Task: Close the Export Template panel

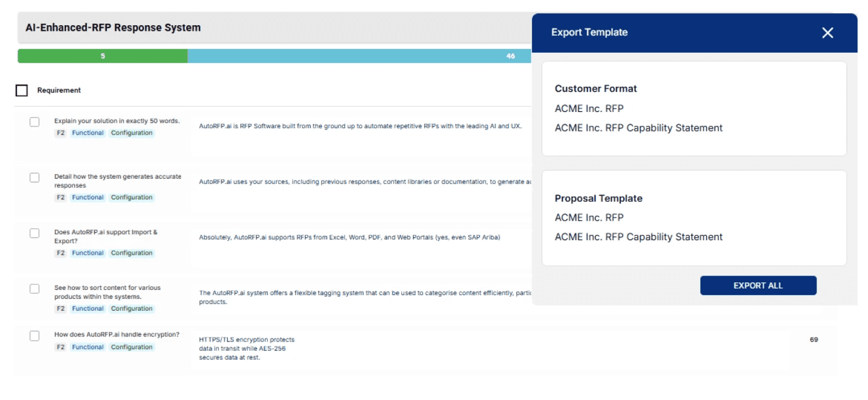Action: (829, 33)
